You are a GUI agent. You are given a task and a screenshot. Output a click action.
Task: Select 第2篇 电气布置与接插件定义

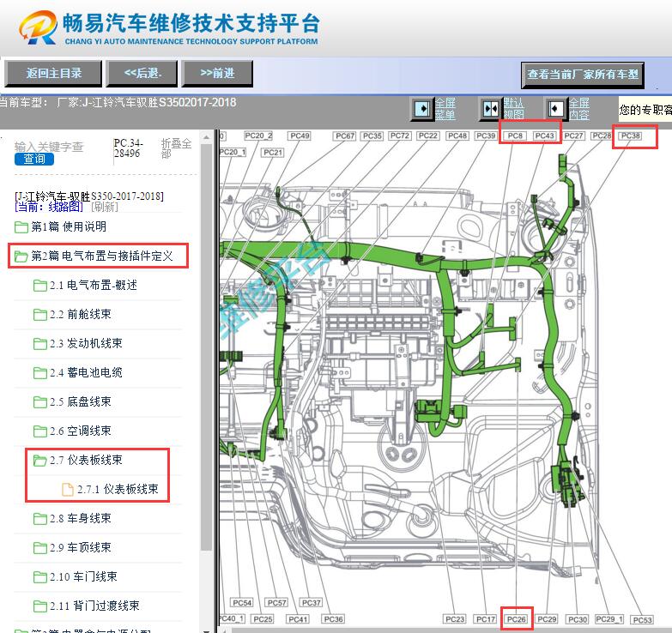102,256
